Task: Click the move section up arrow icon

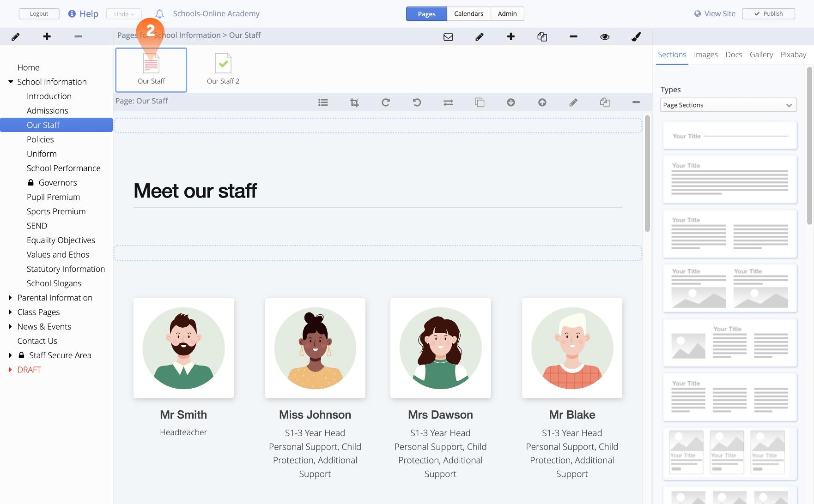Action: 542,102
